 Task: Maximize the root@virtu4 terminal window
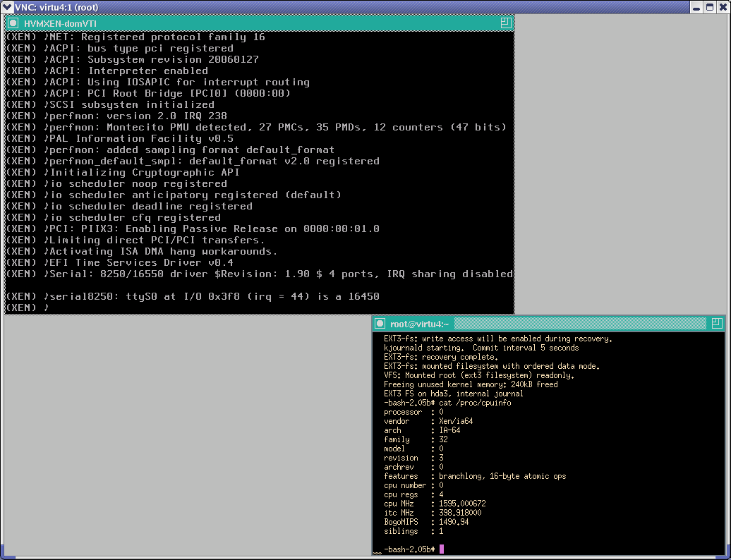(x=717, y=324)
